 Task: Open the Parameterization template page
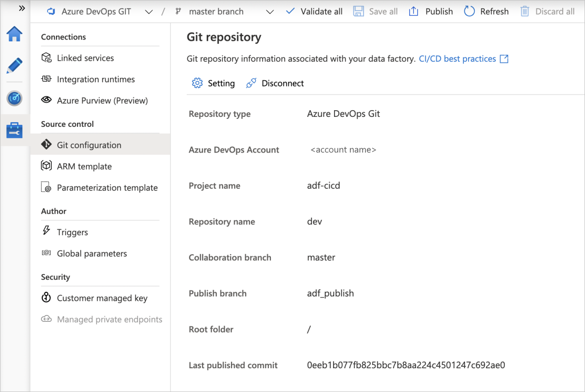pyautogui.click(x=107, y=187)
